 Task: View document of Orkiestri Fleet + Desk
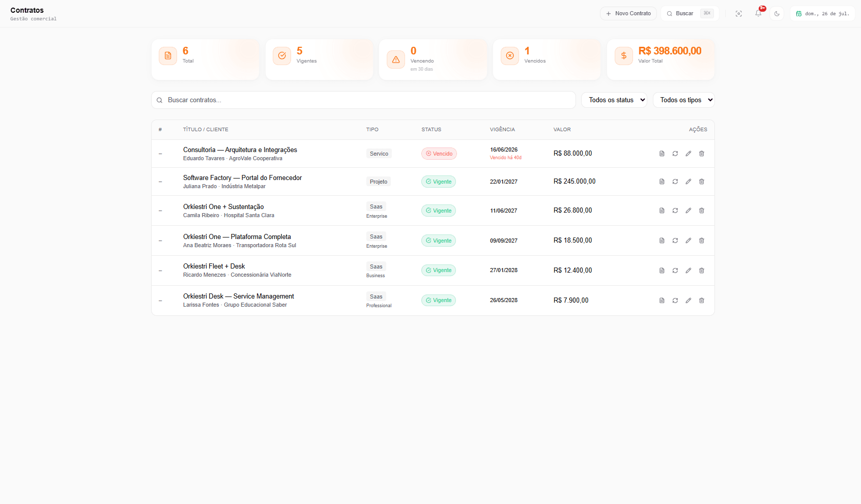662,271
